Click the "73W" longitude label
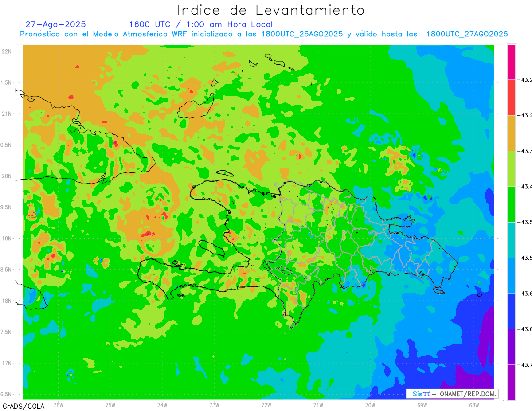Image resolution: width=532 pixels, height=411 pixels. point(214,405)
